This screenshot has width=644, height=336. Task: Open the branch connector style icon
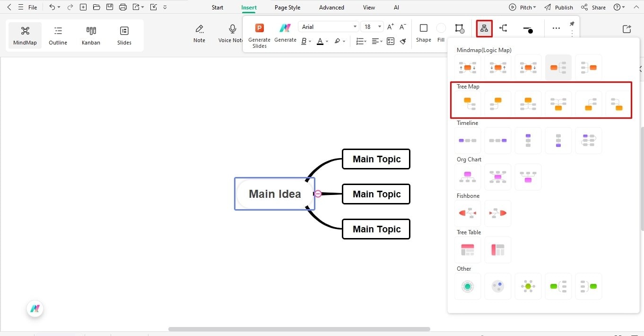coord(503,28)
